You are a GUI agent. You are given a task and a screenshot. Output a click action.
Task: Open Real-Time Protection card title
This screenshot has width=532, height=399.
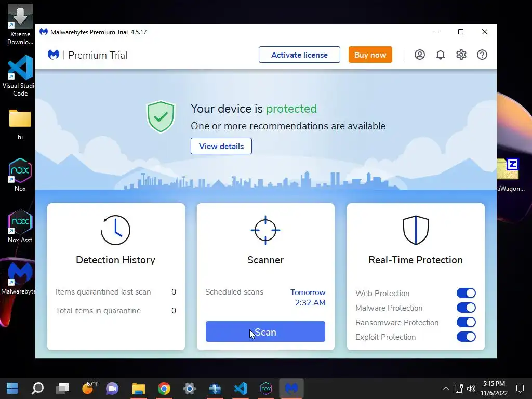[416, 260]
